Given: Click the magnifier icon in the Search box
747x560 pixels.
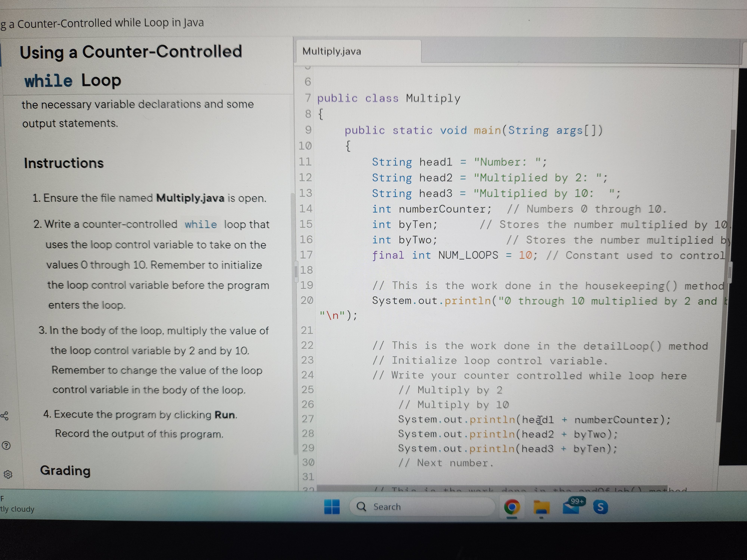Looking at the screenshot, I should [361, 506].
